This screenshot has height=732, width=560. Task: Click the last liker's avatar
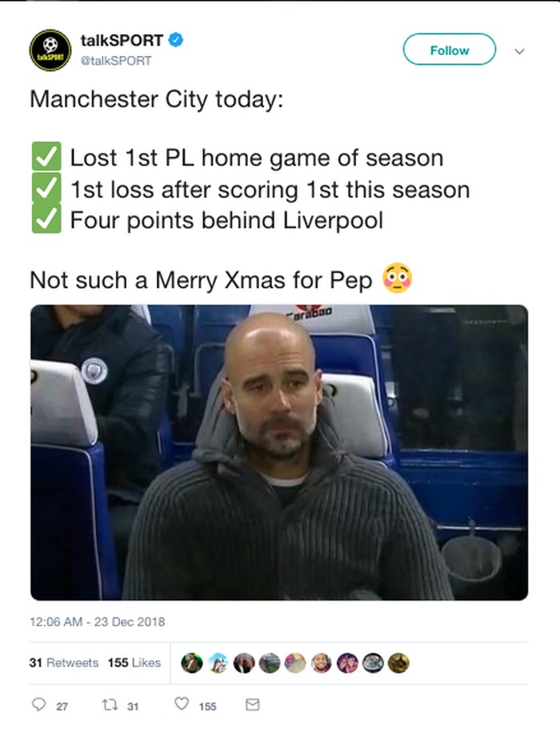[x=398, y=662]
